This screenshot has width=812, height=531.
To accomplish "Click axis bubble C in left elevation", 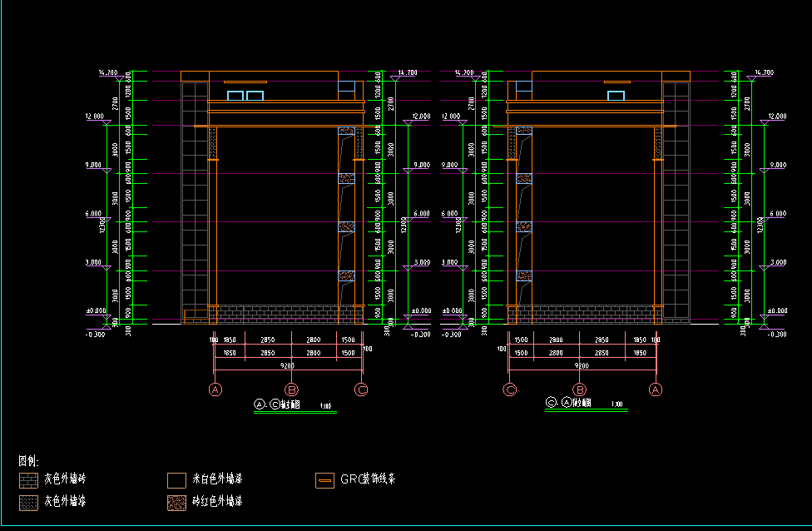I will point(361,390).
